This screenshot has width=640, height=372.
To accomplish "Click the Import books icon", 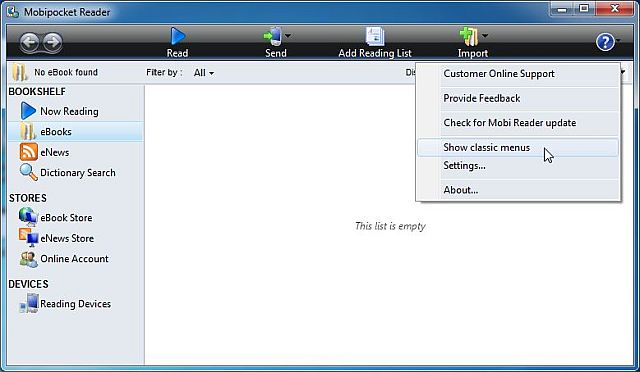I will [x=469, y=36].
